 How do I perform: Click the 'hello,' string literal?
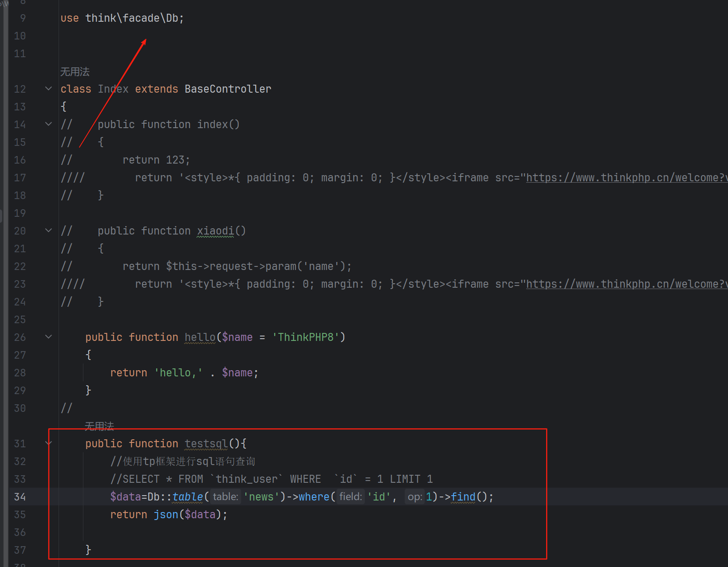[x=178, y=373]
